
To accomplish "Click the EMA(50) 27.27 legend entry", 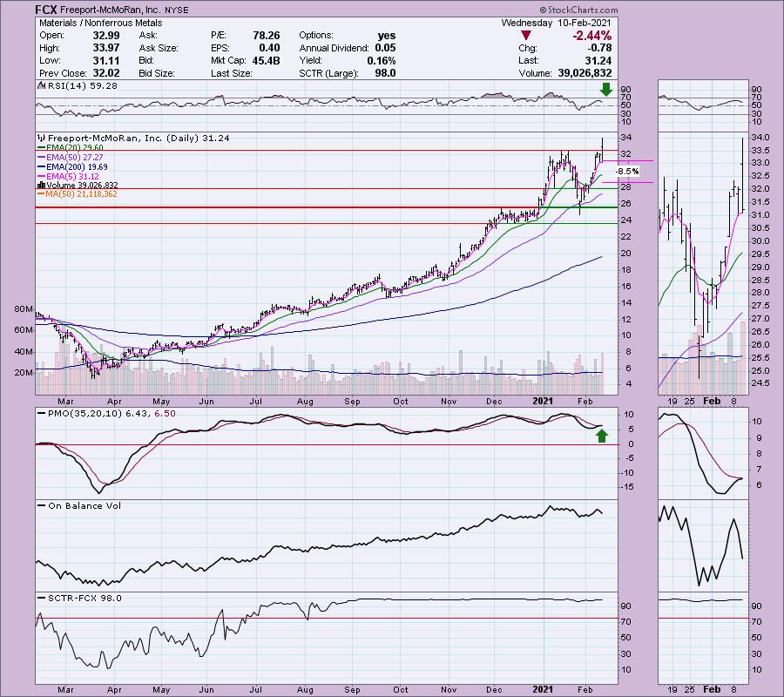I will click(x=75, y=157).
